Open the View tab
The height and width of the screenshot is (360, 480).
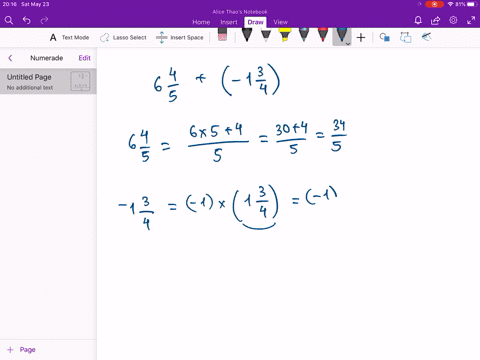pos(280,22)
